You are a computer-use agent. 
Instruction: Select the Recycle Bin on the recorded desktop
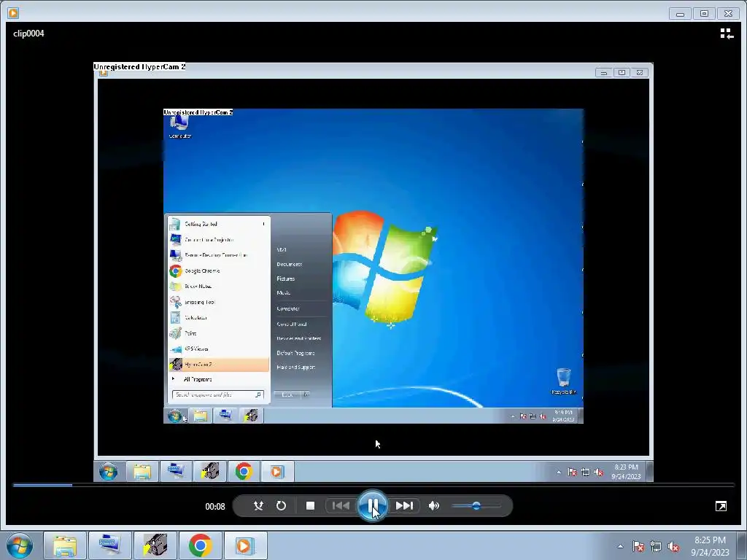(564, 381)
